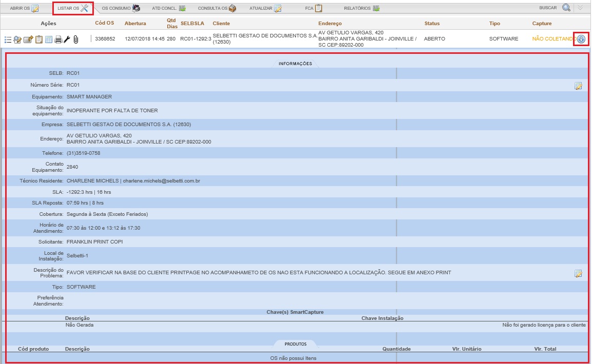Click the magnifier-and-pencil edit action icon
Viewport: 592px width, 364px height.
pos(17,39)
